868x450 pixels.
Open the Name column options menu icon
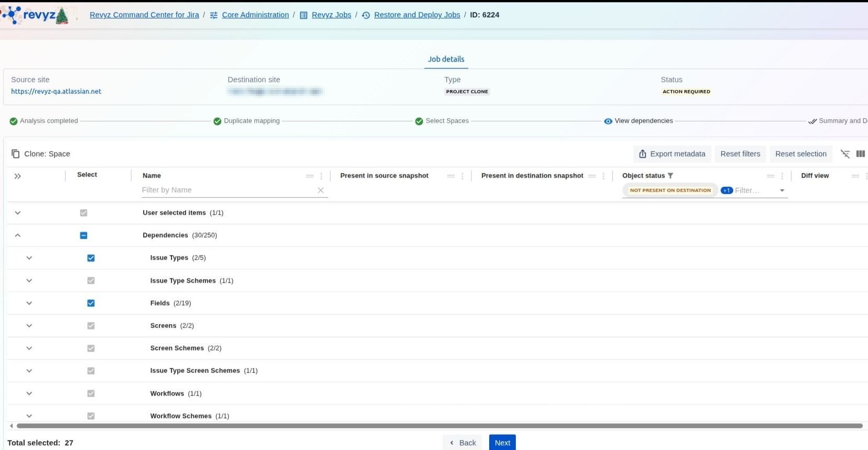[x=321, y=176]
